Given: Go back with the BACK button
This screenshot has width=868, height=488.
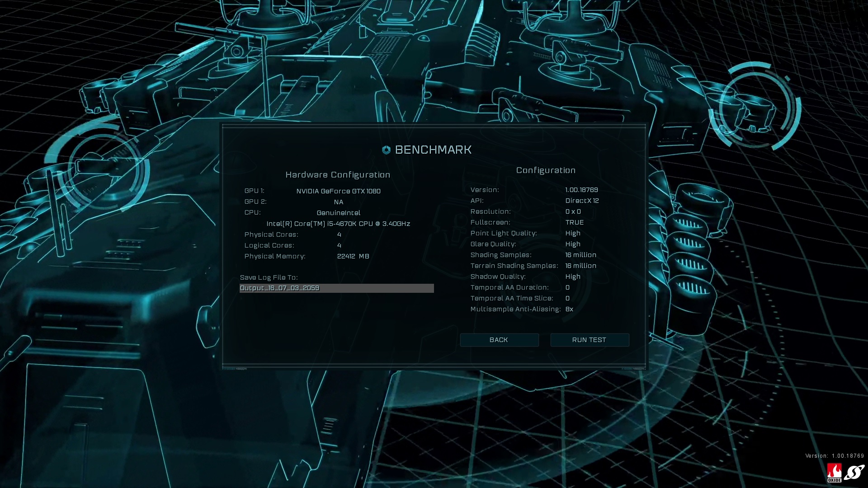Looking at the screenshot, I should point(499,340).
